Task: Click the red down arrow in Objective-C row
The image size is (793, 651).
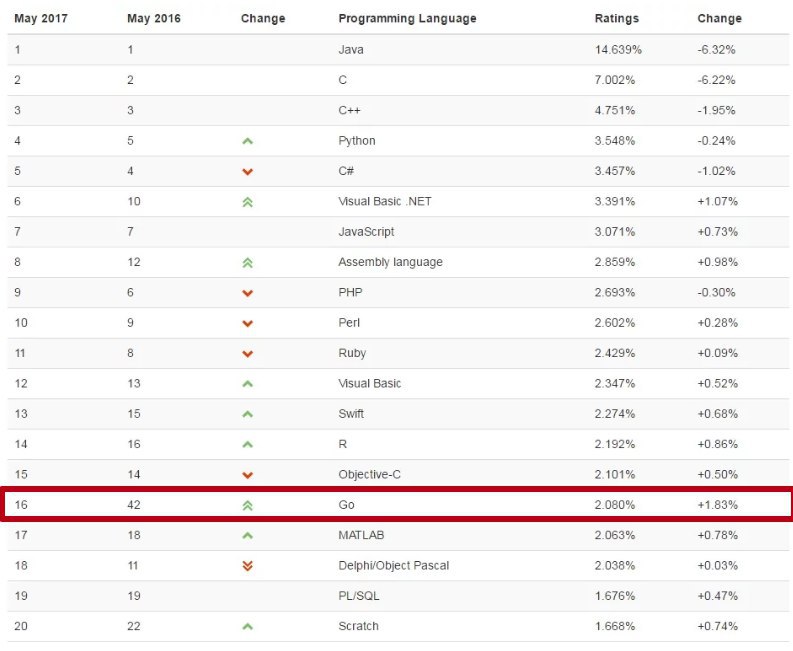Action: click(x=248, y=475)
